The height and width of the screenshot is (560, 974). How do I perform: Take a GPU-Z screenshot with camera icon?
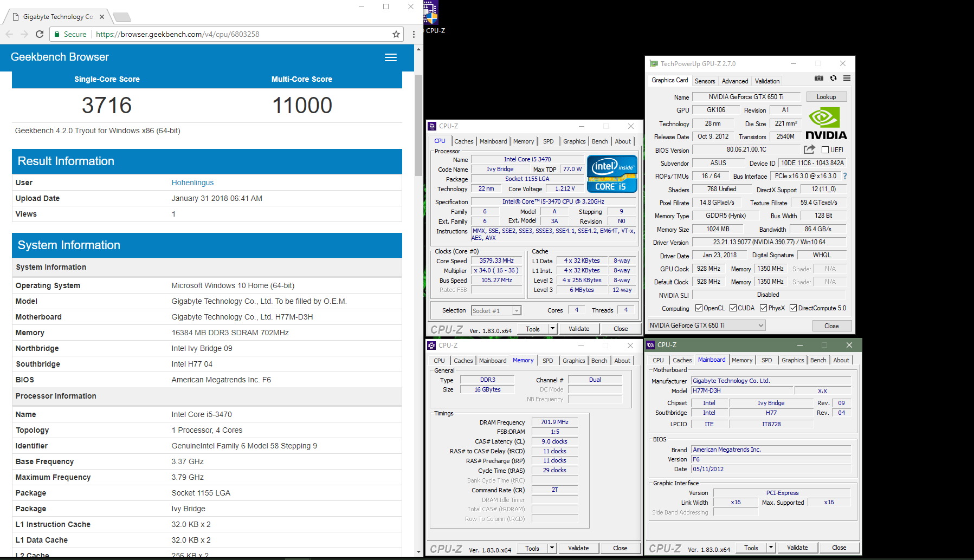[819, 79]
